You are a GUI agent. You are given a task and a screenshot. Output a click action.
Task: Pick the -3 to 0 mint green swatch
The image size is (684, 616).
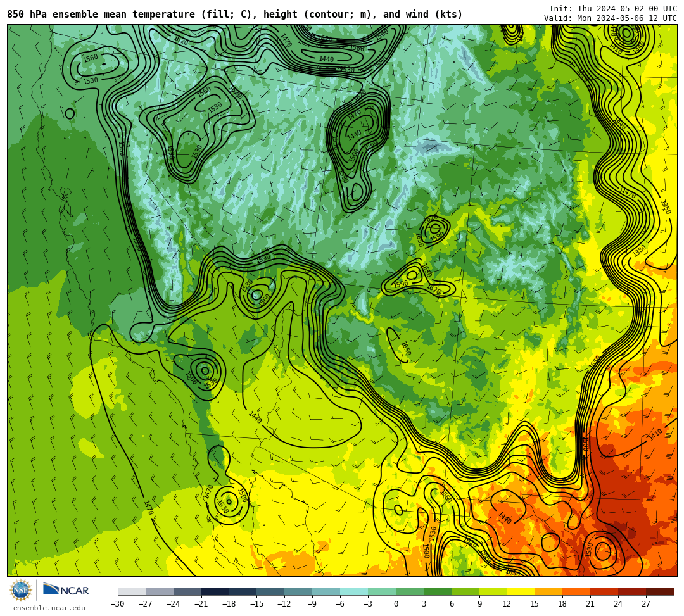point(382,591)
